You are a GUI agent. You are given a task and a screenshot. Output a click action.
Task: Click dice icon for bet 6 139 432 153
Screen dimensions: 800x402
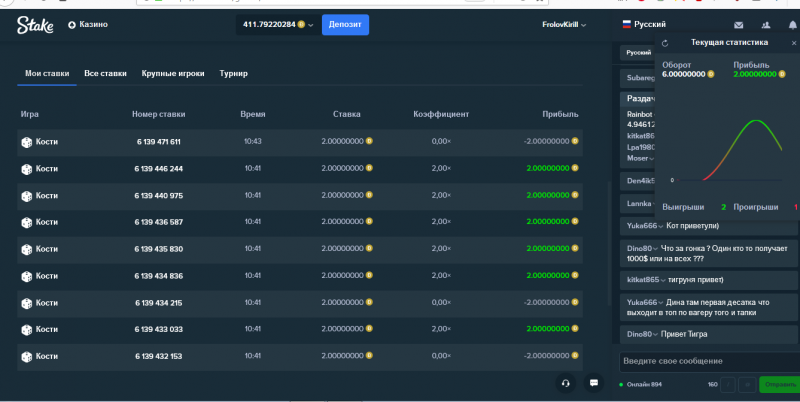click(27, 357)
